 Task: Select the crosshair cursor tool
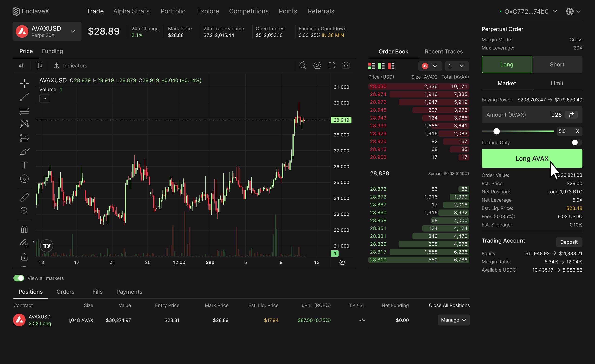pyautogui.click(x=24, y=84)
